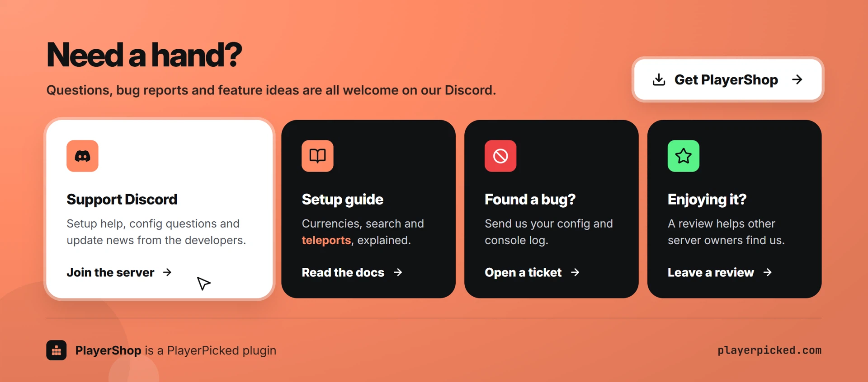Click the Need a hand? headline
Viewport: 868px width, 382px height.
tap(144, 55)
